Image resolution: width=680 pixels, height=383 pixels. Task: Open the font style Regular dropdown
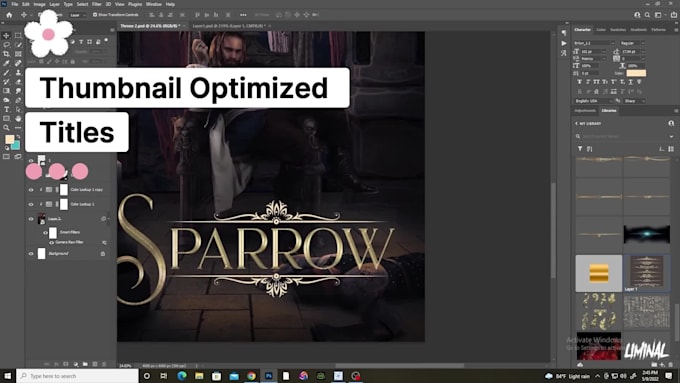coord(633,43)
